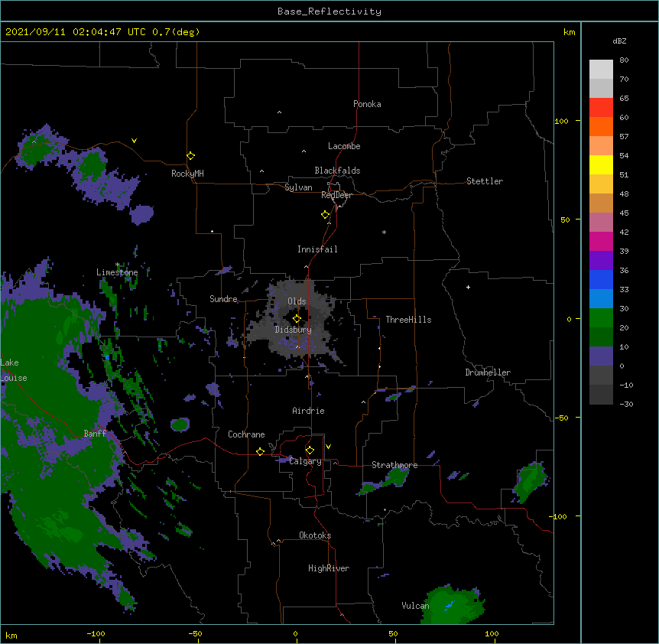Click the yellow marker south of RedDeer
This screenshot has width=659, height=644.
tap(325, 214)
